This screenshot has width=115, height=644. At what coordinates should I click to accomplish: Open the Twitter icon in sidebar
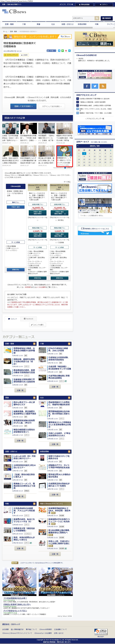click(x=95, y=86)
